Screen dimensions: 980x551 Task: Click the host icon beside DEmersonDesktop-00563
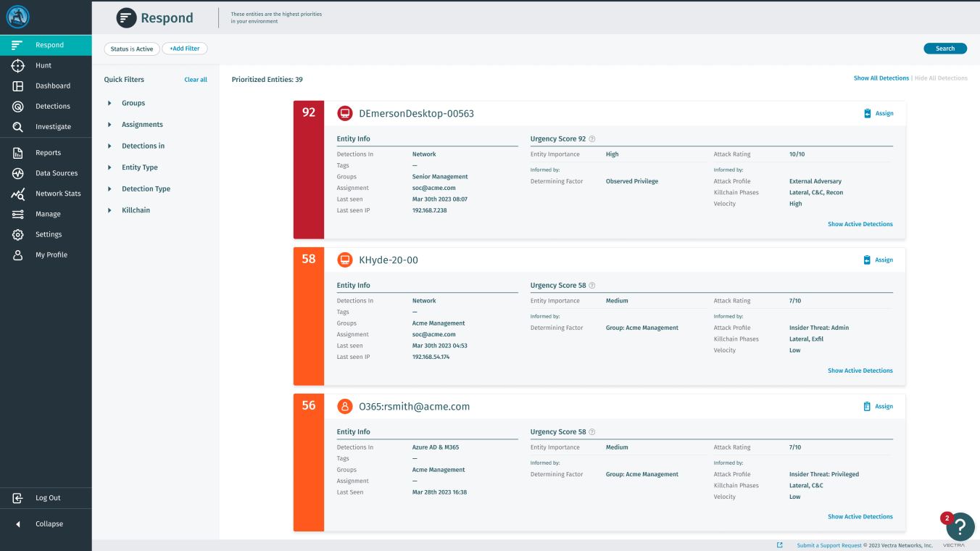click(x=344, y=113)
